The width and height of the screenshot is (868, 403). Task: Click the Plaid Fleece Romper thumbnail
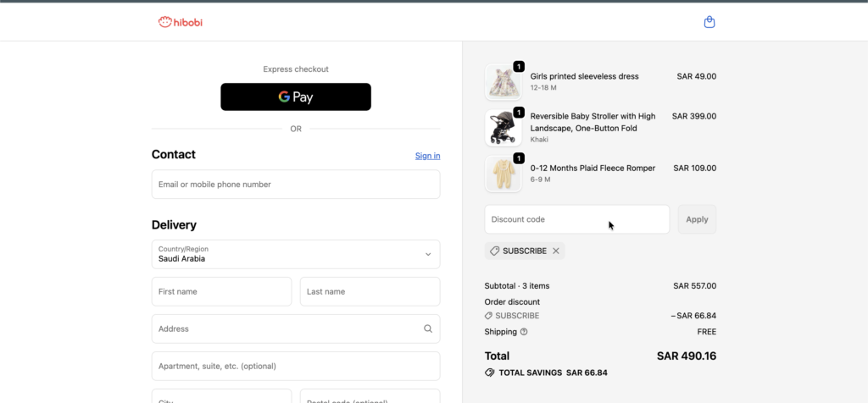point(504,174)
